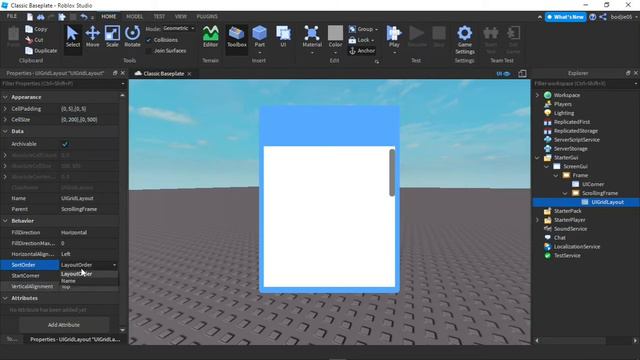Switch to the HOME ribbon tab
Image resolution: width=640 pixels, height=360 pixels.
pos(109,17)
